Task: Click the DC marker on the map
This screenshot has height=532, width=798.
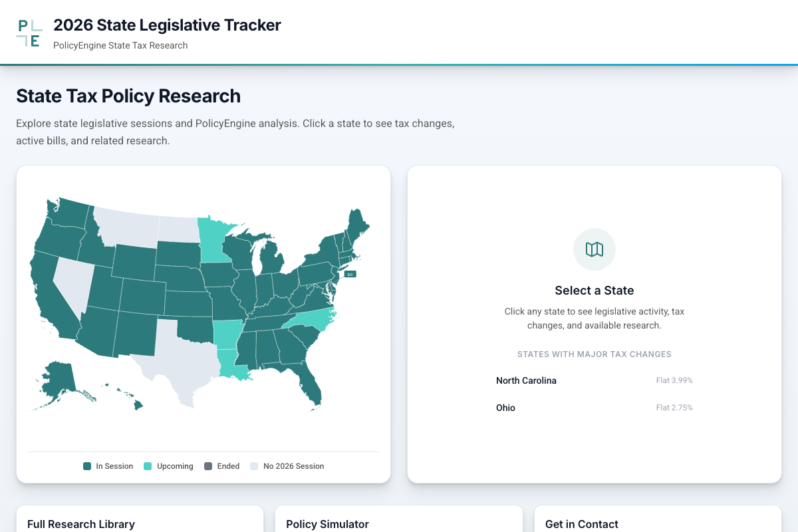Action: coord(349,273)
